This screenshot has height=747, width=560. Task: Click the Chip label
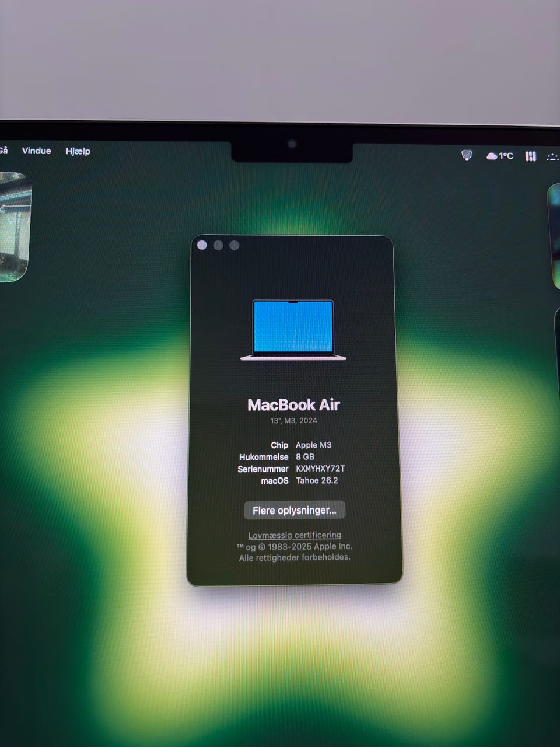pyautogui.click(x=279, y=445)
